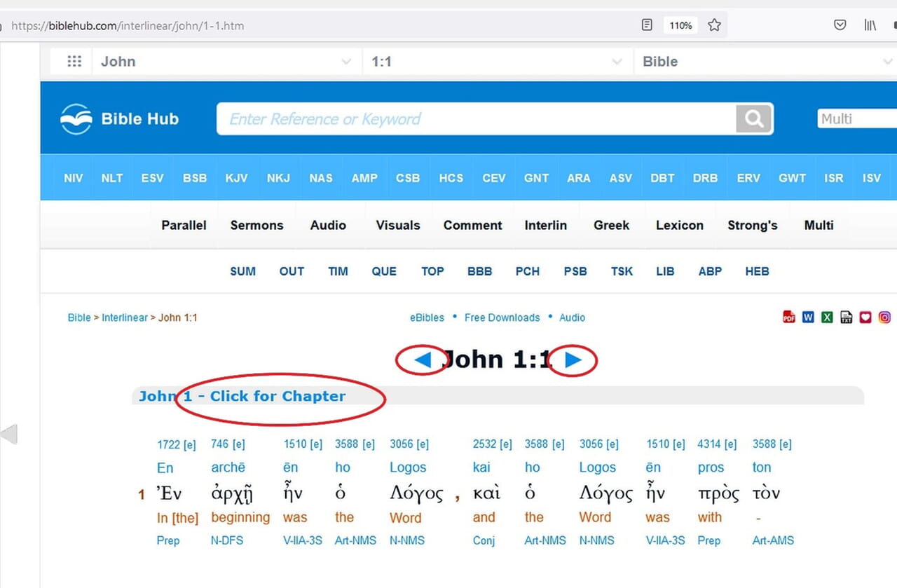Click John 1 - Click for Chapter
The width and height of the screenshot is (897, 588).
242,396
